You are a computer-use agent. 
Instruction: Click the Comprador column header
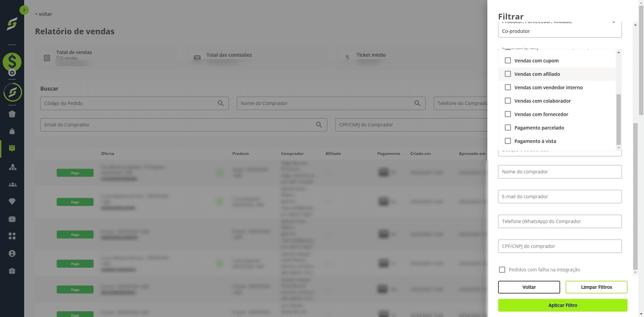tap(292, 154)
